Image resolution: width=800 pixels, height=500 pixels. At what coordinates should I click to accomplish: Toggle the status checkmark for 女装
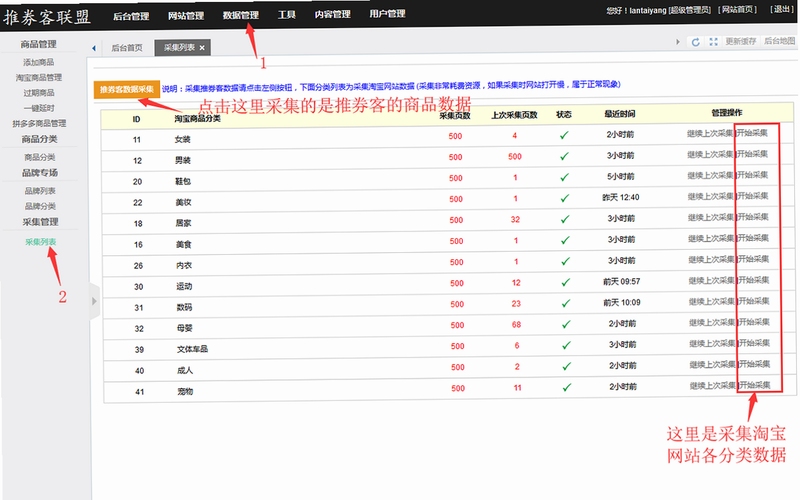(x=564, y=135)
